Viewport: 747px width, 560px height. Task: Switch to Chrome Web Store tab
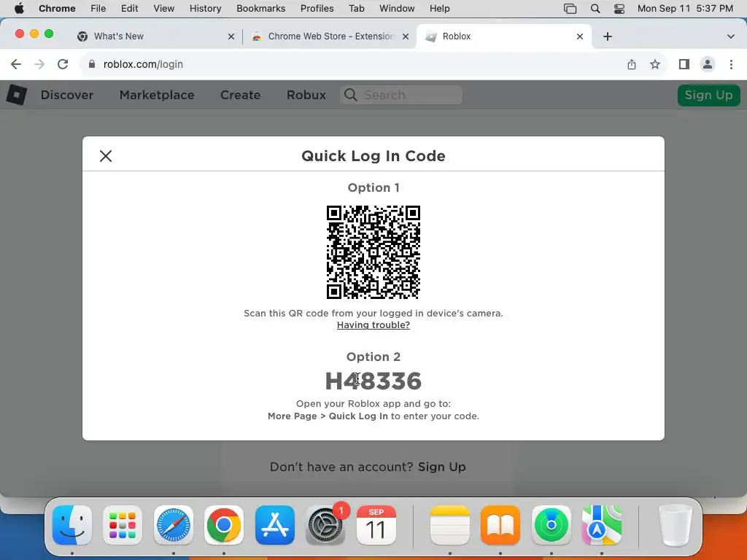pos(330,36)
